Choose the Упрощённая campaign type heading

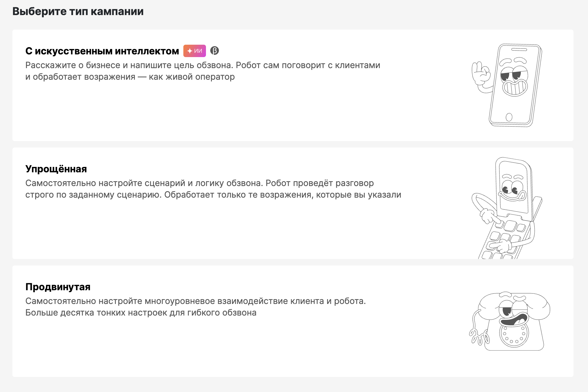coord(56,169)
